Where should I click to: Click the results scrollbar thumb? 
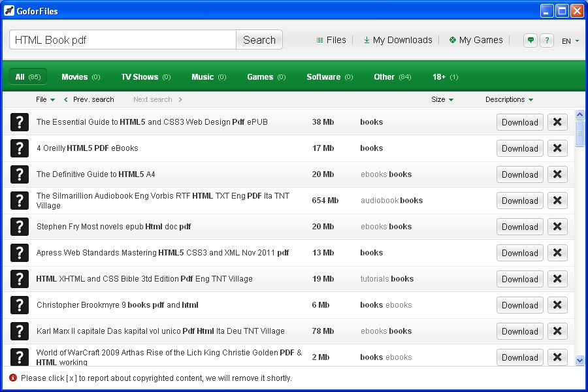tap(580, 133)
